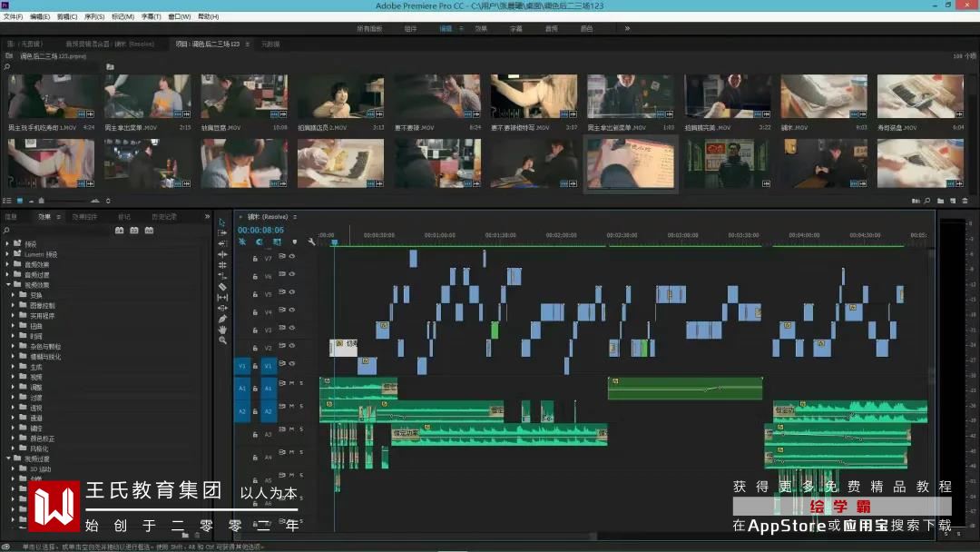Select the Slide tool
980x552 pixels.
point(222,308)
